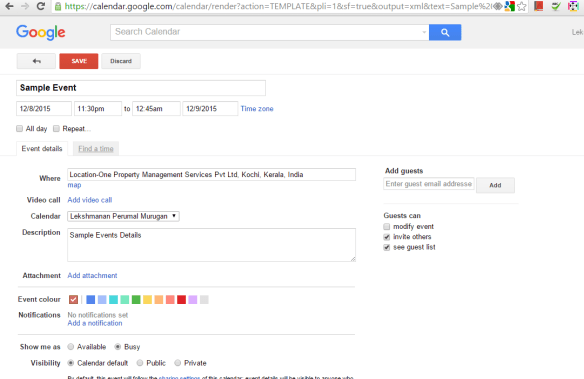Click into the Description text area
Viewport: 584px width, 379px height.
(211, 245)
